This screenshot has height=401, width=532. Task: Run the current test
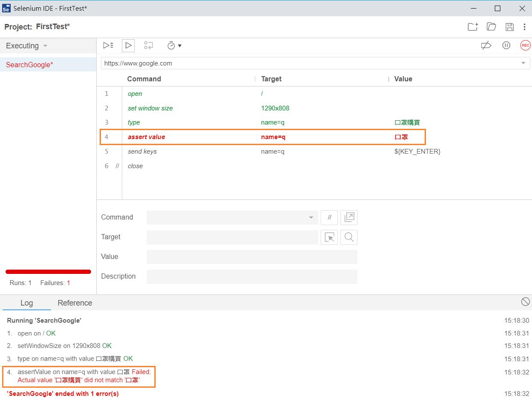[128, 45]
